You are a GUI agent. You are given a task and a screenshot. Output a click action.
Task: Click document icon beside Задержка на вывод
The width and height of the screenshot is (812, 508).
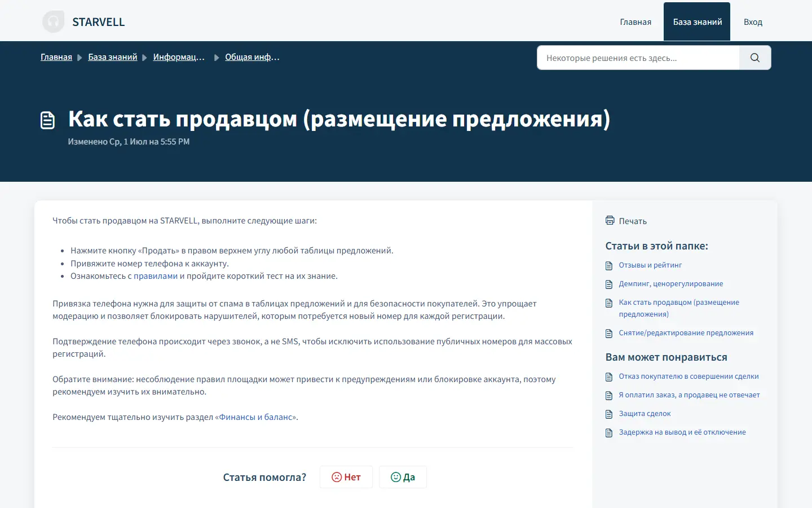coord(609,433)
